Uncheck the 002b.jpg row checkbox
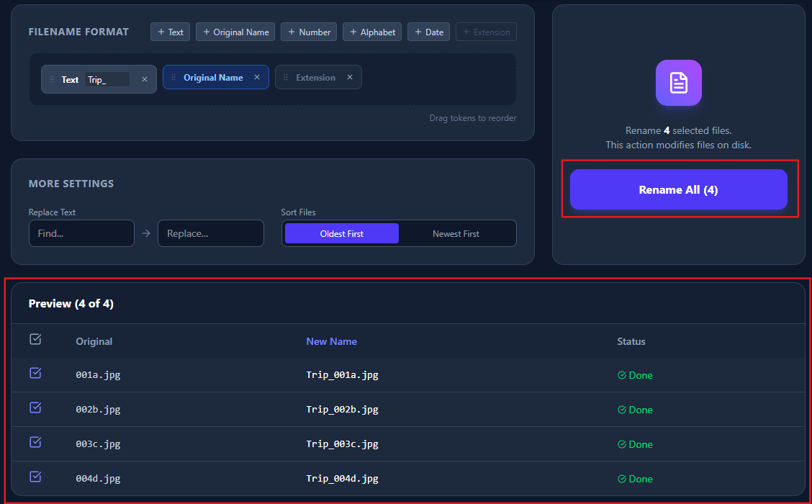The image size is (812, 504). tap(35, 408)
